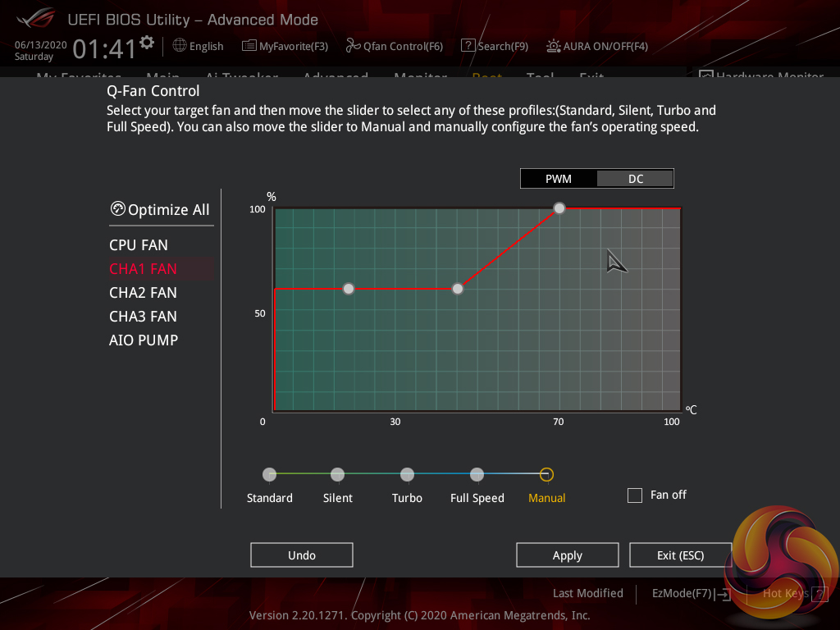Click the top fan curve point at 100%
The height and width of the screenshot is (630, 840).
[559, 208]
